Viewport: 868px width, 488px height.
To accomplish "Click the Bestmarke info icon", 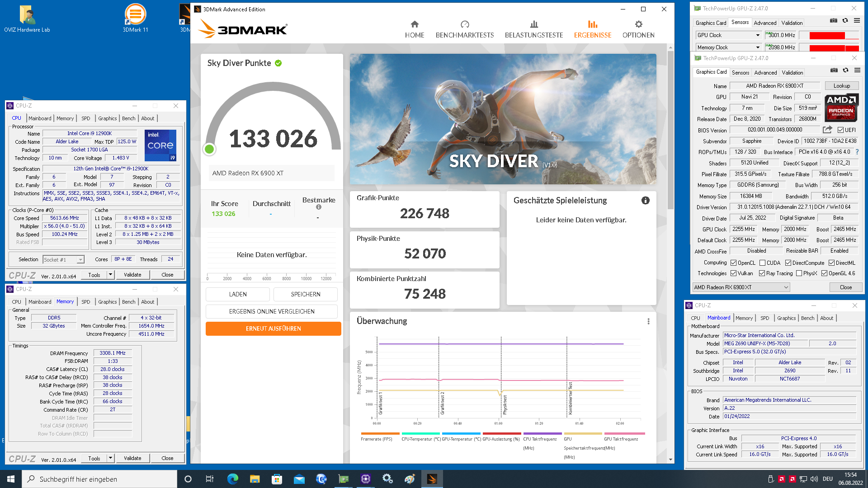I will (319, 207).
